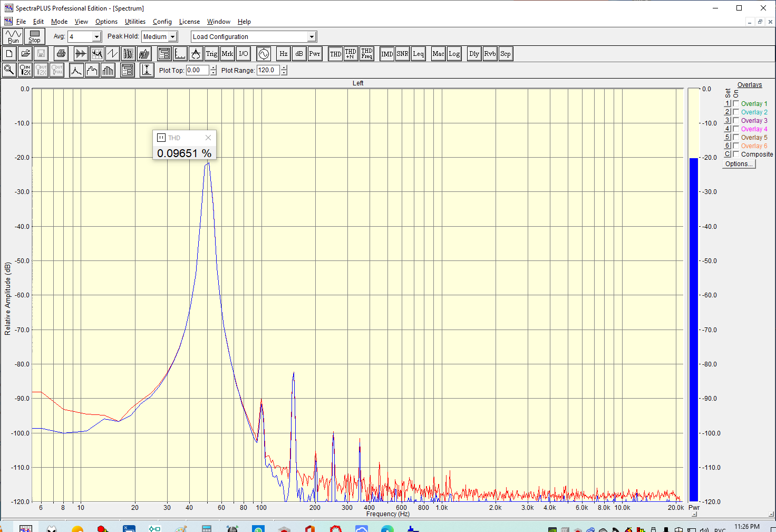Open the phase view icon
776x532 pixels.
point(112,54)
